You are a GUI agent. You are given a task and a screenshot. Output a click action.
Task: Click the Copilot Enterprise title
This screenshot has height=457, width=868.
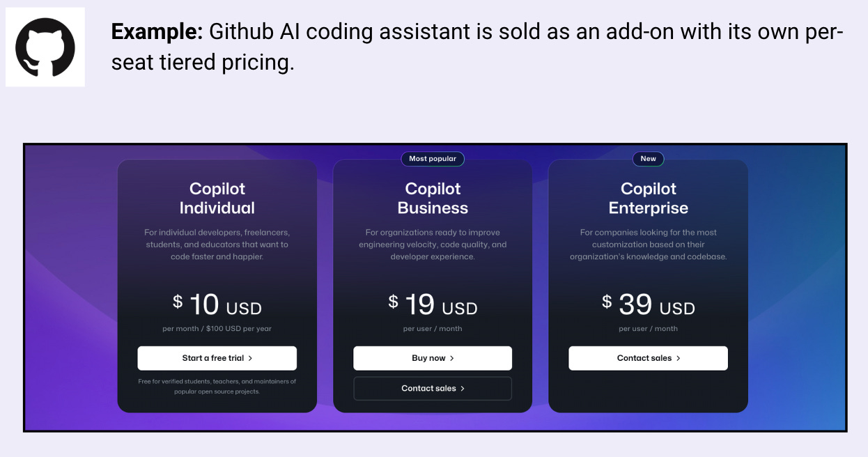tap(648, 197)
